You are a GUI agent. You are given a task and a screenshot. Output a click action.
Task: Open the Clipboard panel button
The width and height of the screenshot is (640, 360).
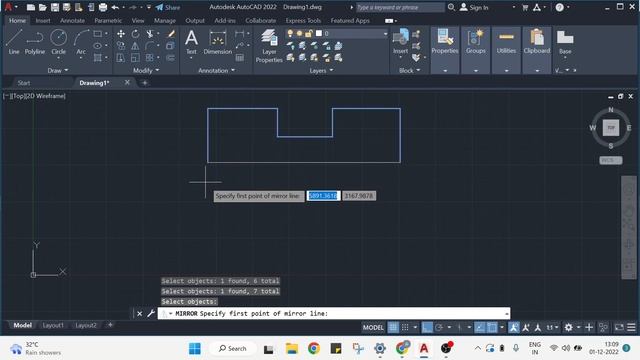(x=537, y=42)
